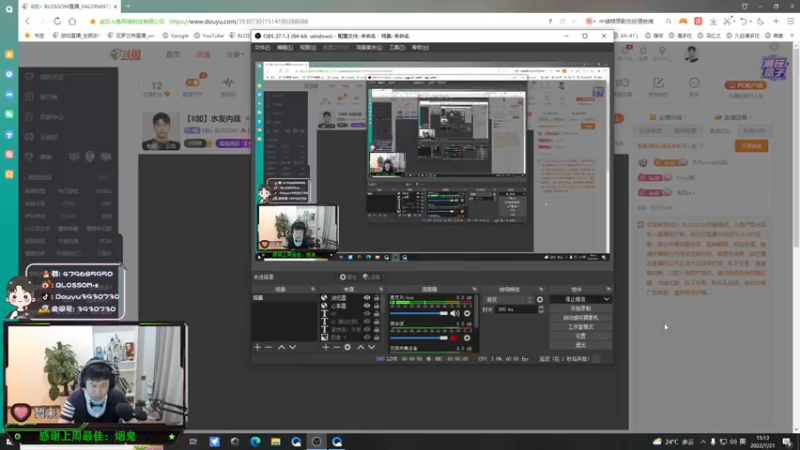800x450 pixels.
Task: Toggle visibility eye of the 浏览器 source
Action: click(367, 298)
